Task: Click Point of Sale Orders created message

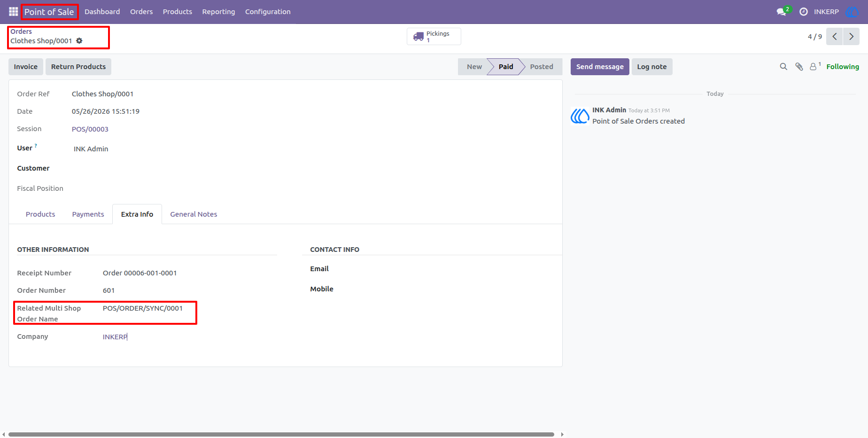Action: point(638,121)
